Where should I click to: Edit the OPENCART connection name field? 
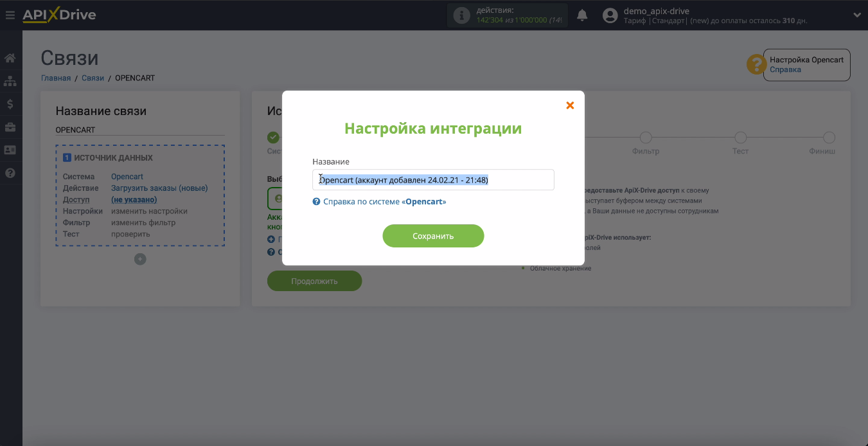point(140,130)
